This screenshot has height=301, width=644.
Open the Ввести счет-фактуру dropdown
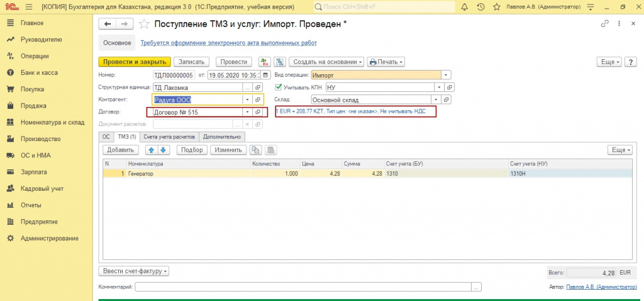coord(133,271)
